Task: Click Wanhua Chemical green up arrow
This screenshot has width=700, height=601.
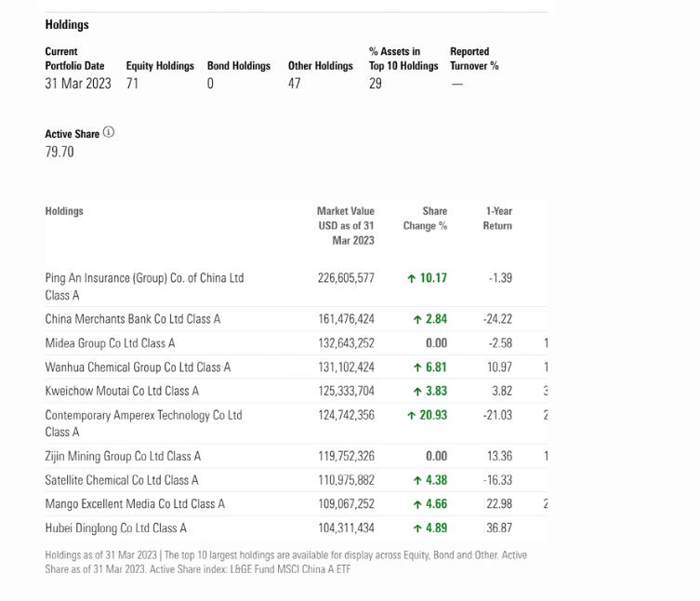Action: tap(417, 367)
